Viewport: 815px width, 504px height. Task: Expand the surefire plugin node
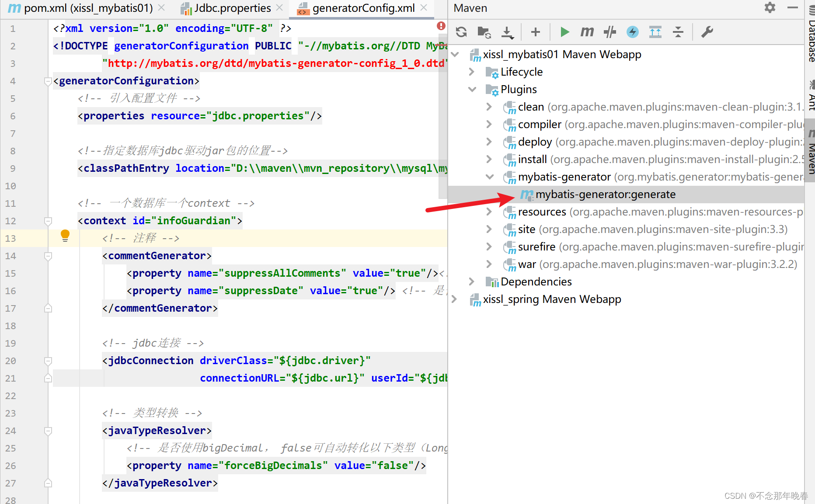click(x=489, y=247)
